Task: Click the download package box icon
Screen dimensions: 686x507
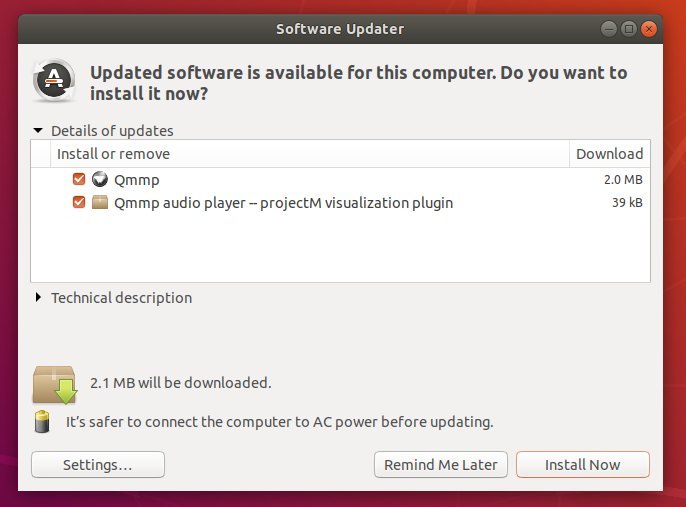Action: click(55, 385)
